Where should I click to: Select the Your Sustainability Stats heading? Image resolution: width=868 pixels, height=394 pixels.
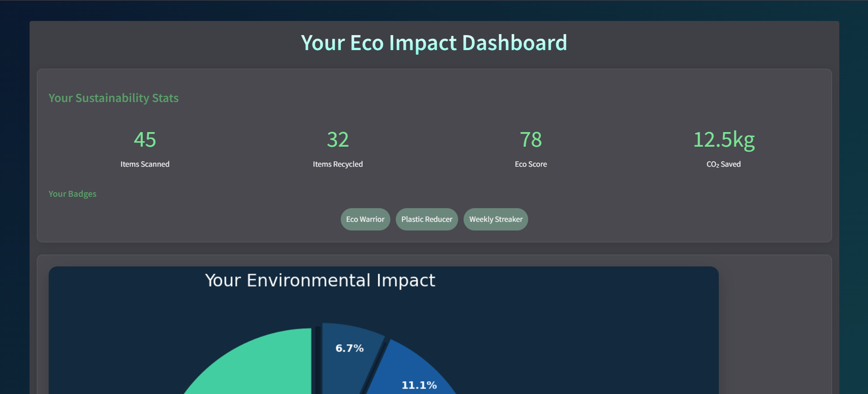[114, 98]
